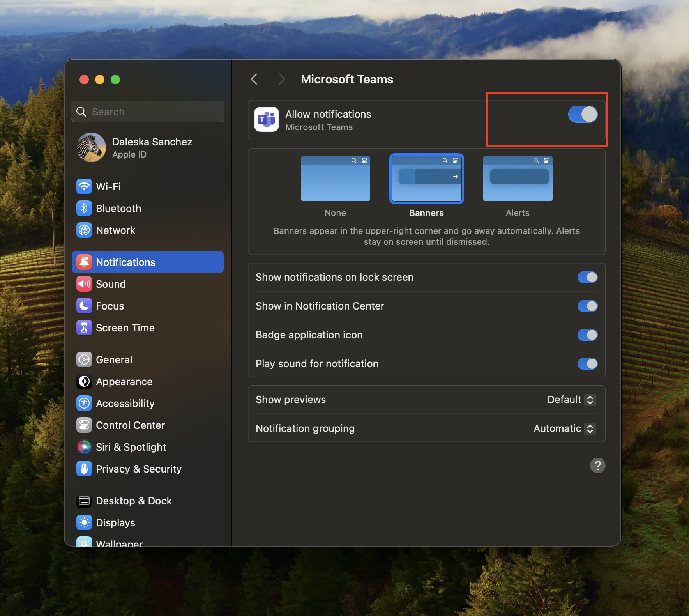Click the "Apple ID" subtitle text

(x=129, y=155)
